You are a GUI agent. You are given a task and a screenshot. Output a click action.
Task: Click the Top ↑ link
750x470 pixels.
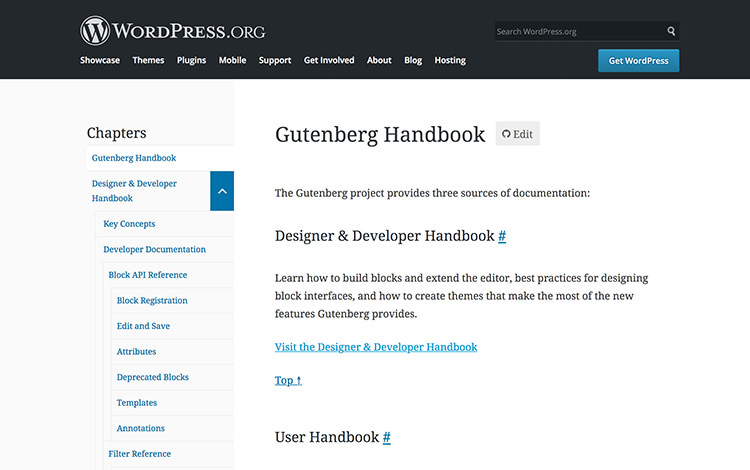click(288, 380)
